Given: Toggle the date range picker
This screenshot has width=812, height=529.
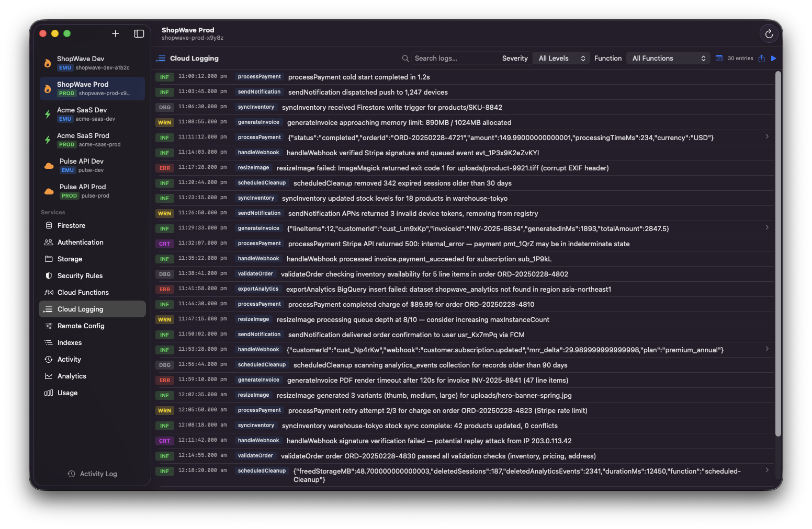Looking at the screenshot, I should point(719,58).
